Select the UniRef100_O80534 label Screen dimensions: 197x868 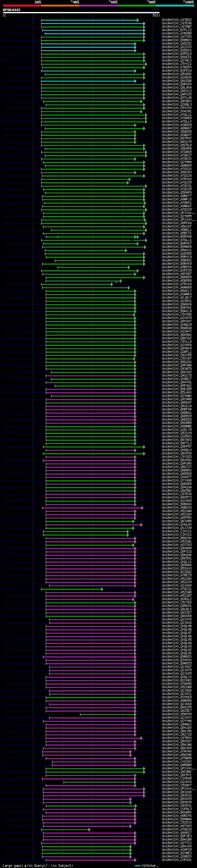pos(177,453)
